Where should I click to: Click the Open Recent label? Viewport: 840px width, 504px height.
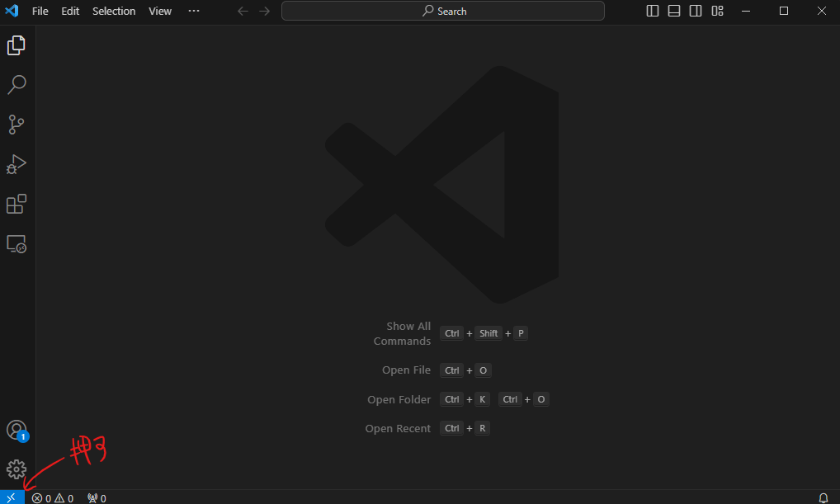click(398, 428)
